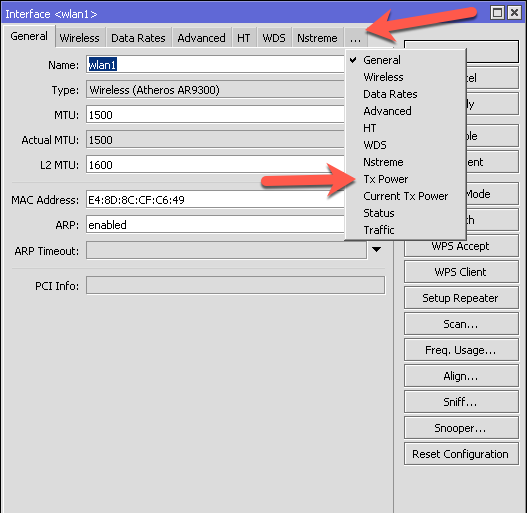Open the Wireless tab
This screenshot has height=513, width=527.
[x=80, y=38]
